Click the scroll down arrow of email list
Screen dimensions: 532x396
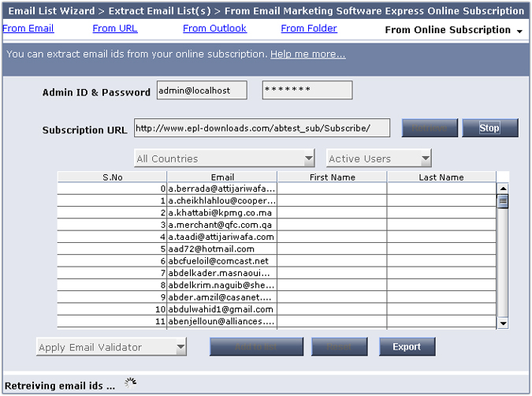click(503, 323)
